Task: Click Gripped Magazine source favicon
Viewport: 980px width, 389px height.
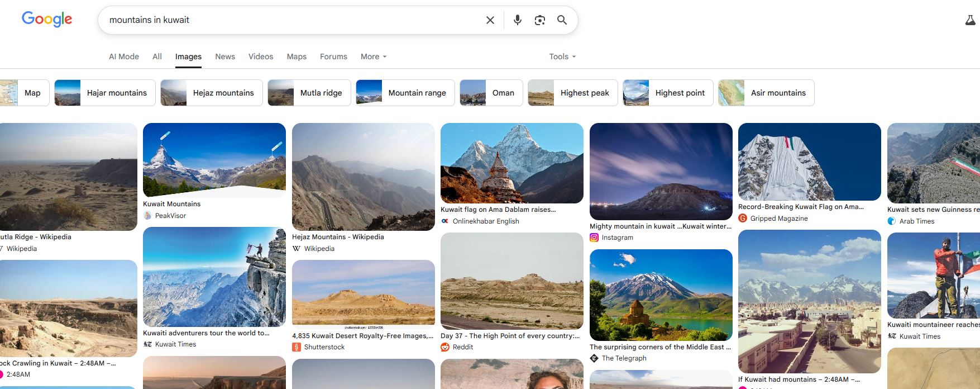Action: pyautogui.click(x=743, y=218)
